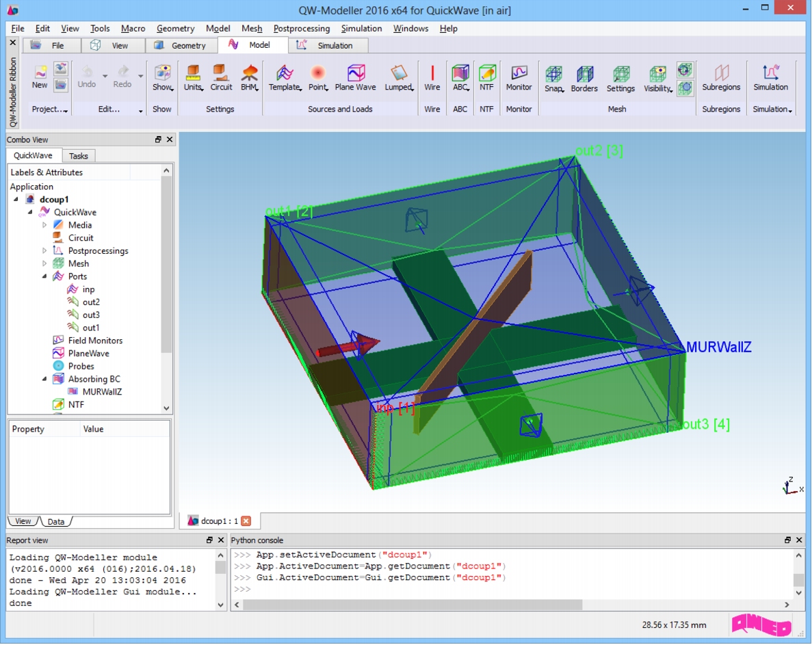Switch to the Simulation ribbon tab

click(x=328, y=46)
